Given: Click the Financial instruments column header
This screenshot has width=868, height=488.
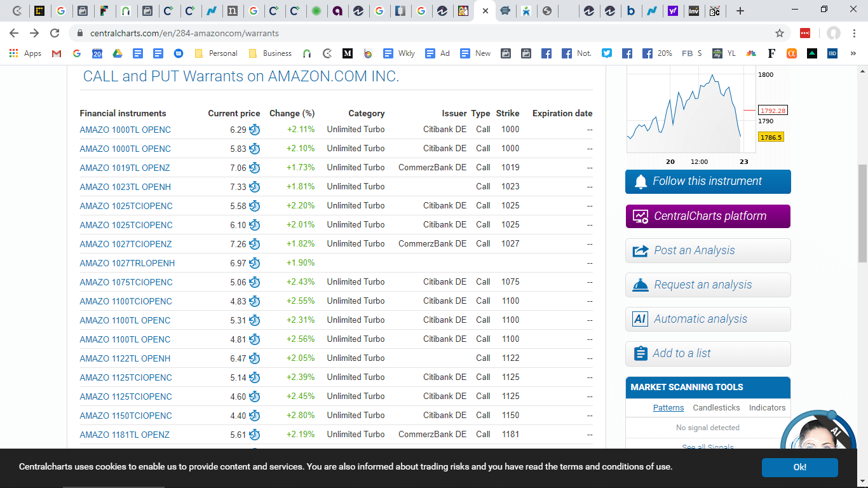Looking at the screenshot, I should (x=123, y=113).
